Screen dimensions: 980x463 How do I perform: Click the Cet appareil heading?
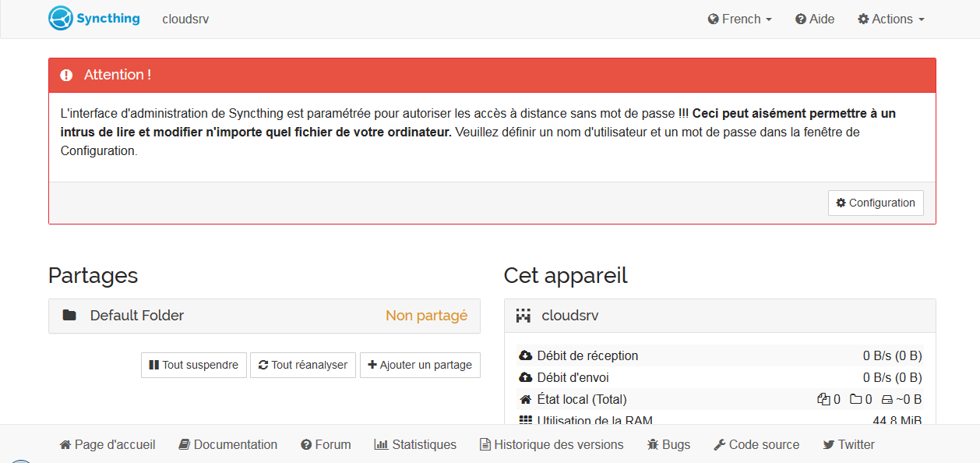(x=566, y=276)
